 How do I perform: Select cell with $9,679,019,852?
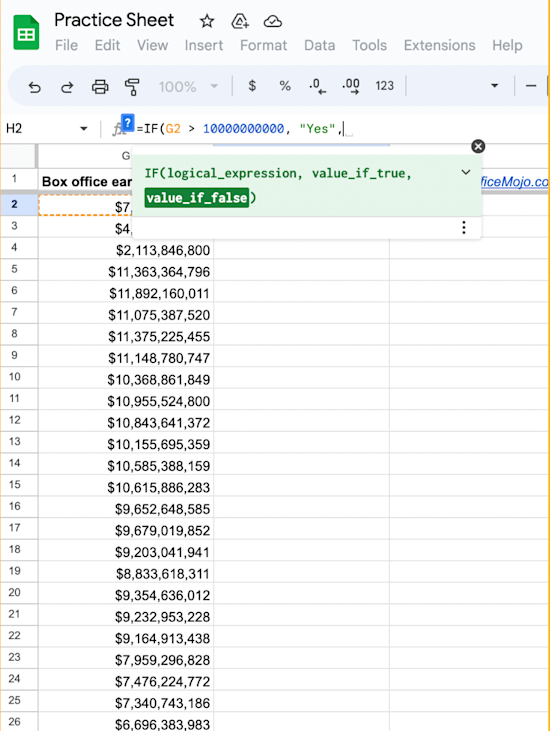pyautogui.click(x=126, y=530)
